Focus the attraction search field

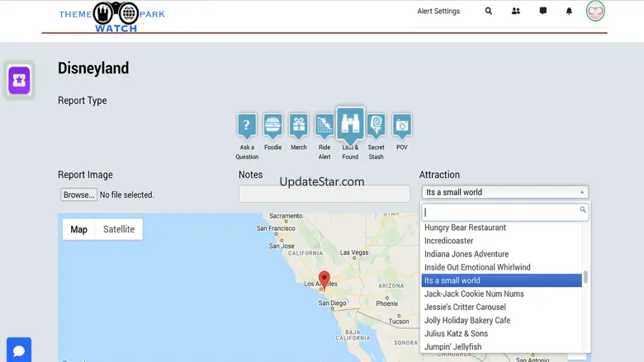tap(504, 212)
